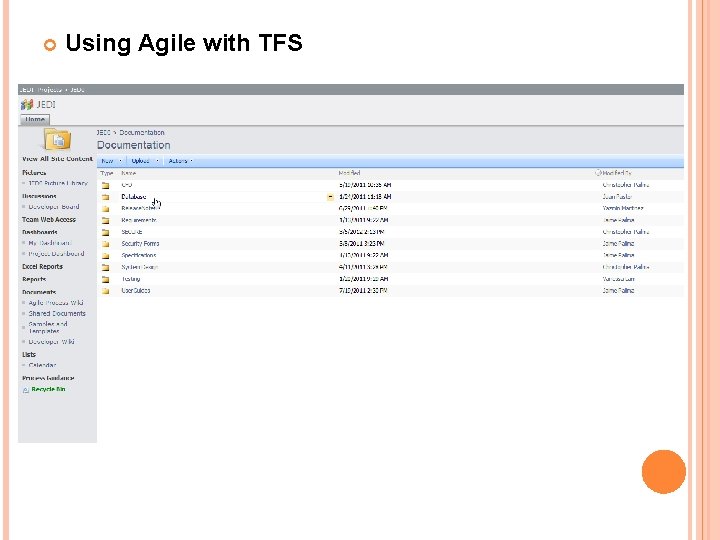This screenshot has height=540, width=720.
Task: Click the folder icon beside User Guides
Action: tap(106, 291)
